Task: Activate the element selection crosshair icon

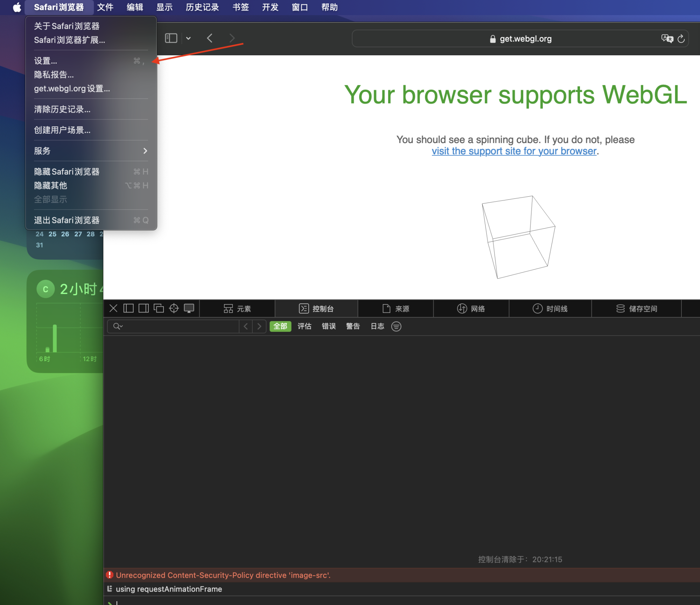Action: pos(174,308)
